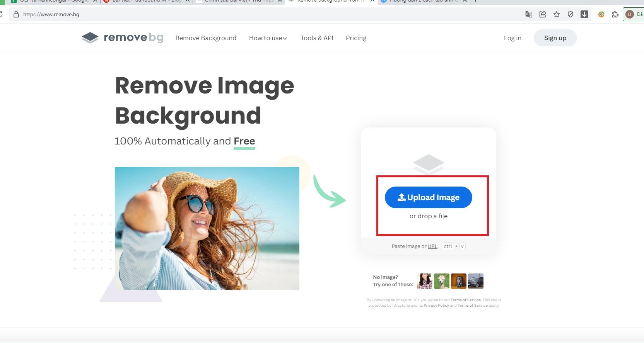The width and height of the screenshot is (644, 343).
Task: Click the beach woman demo photo
Action: pos(207,228)
